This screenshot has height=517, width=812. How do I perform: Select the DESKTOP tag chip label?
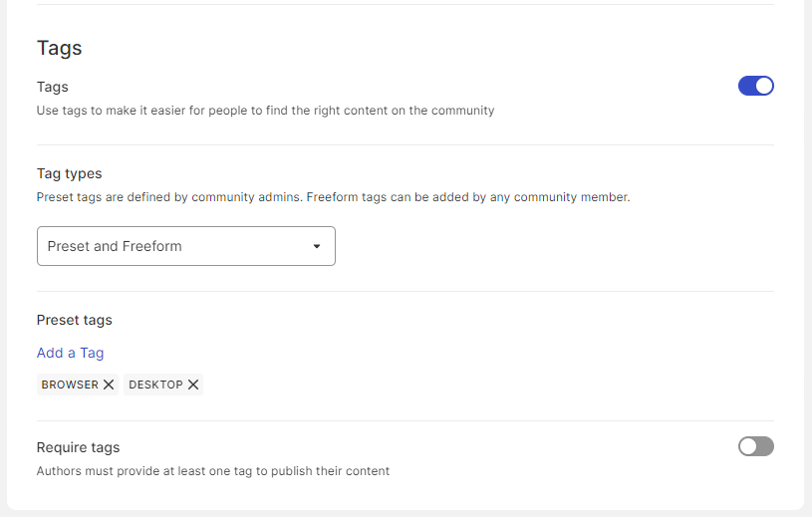coord(155,385)
